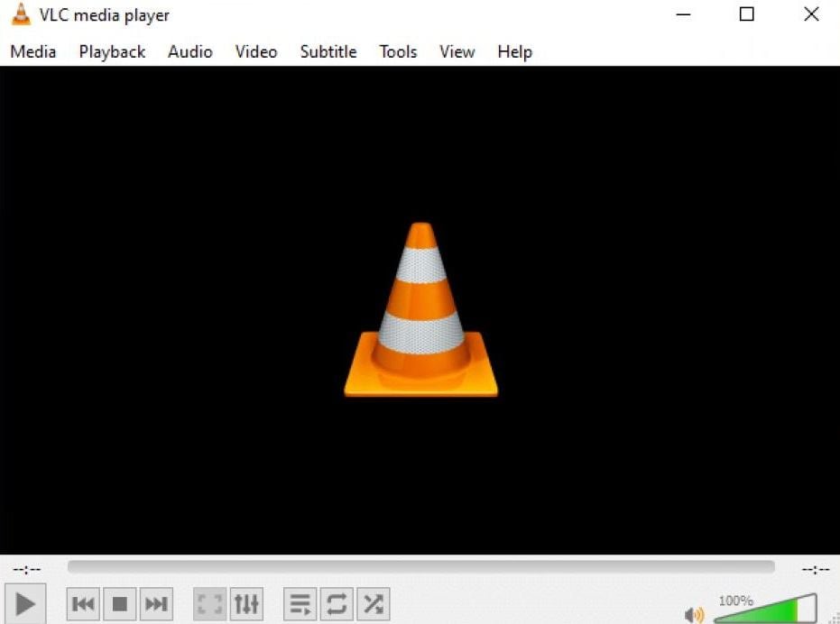The width and height of the screenshot is (840, 624).
Task: Show extended settings equalizer icon
Action: pyautogui.click(x=246, y=604)
